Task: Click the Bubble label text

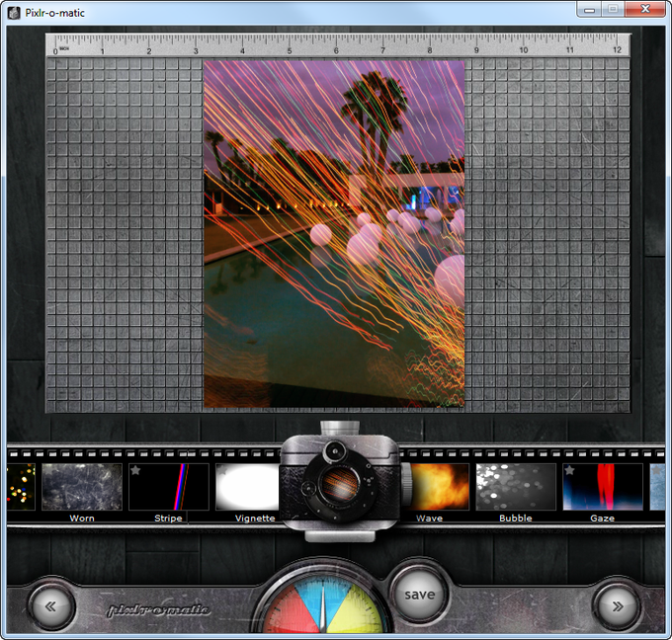Action: [516, 519]
